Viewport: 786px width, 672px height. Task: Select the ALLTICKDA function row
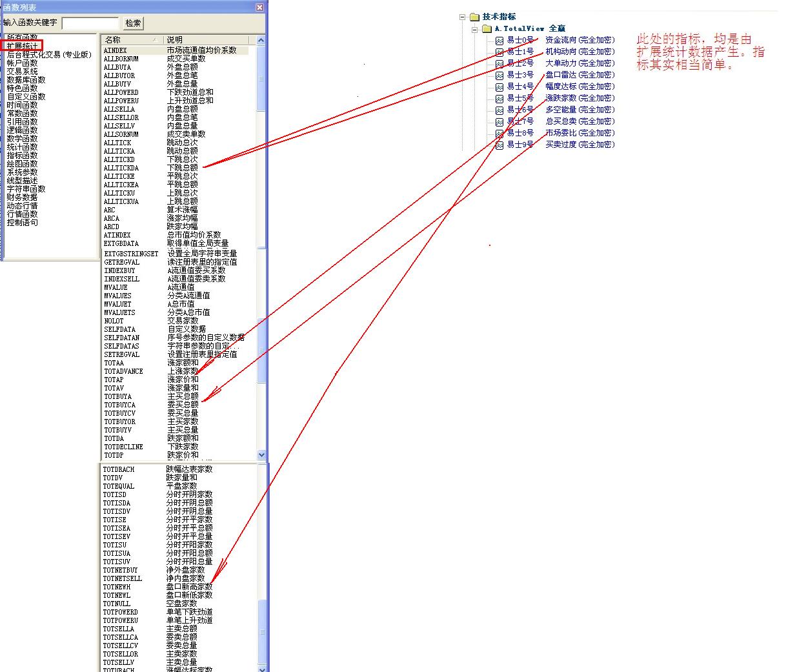coord(121,168)
